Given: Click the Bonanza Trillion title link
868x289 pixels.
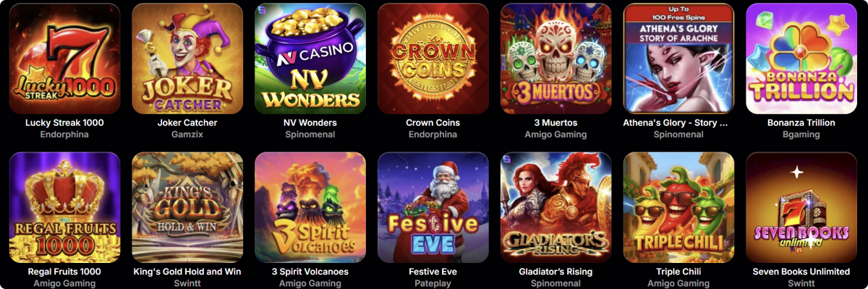Looking at the screenshot, I should 801,123.
